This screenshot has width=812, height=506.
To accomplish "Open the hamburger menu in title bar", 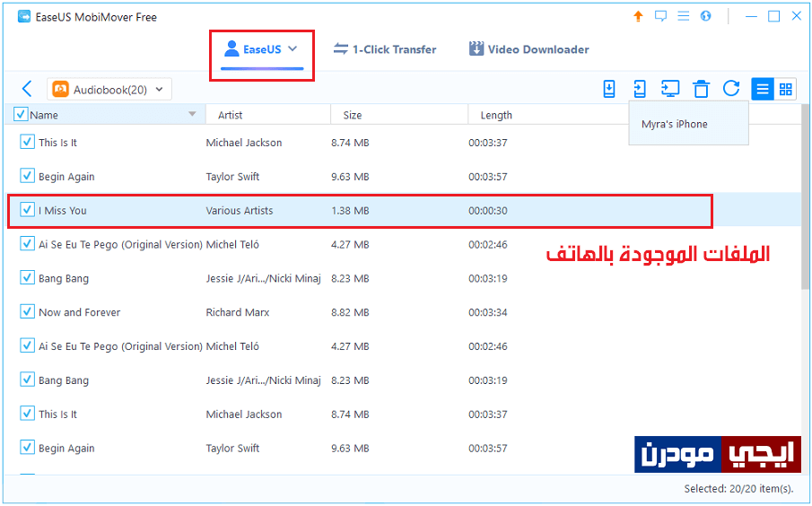I will point(683,16).
